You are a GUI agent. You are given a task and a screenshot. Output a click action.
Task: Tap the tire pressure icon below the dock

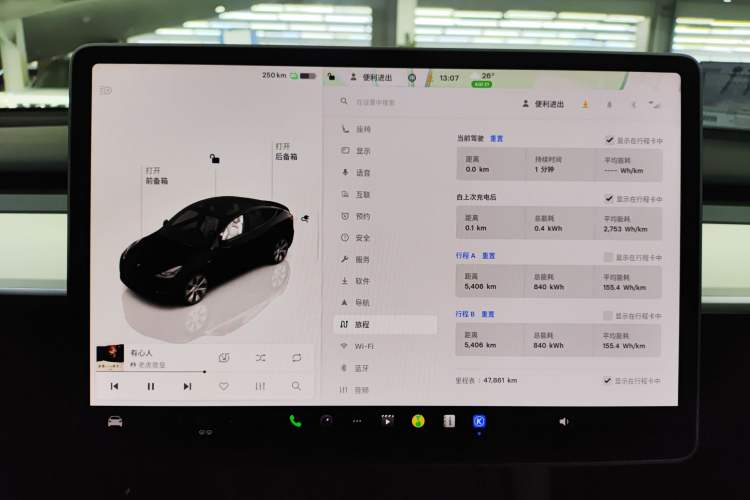[206, 432]
